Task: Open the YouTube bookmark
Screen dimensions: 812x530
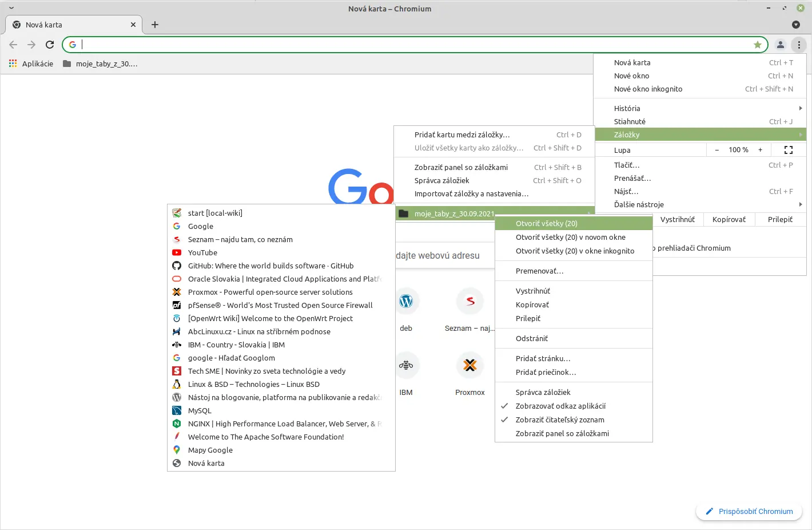Action: pos(281,252)
